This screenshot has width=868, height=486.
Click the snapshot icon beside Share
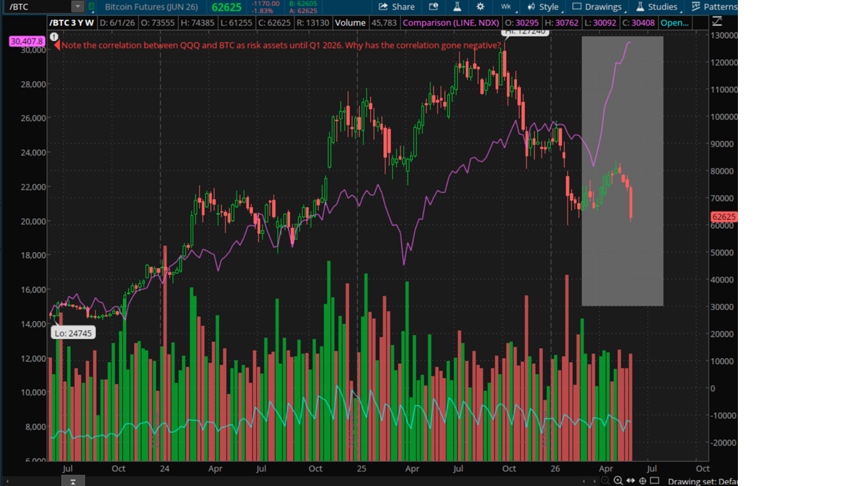pyautogui.click(x=433, y=7)
